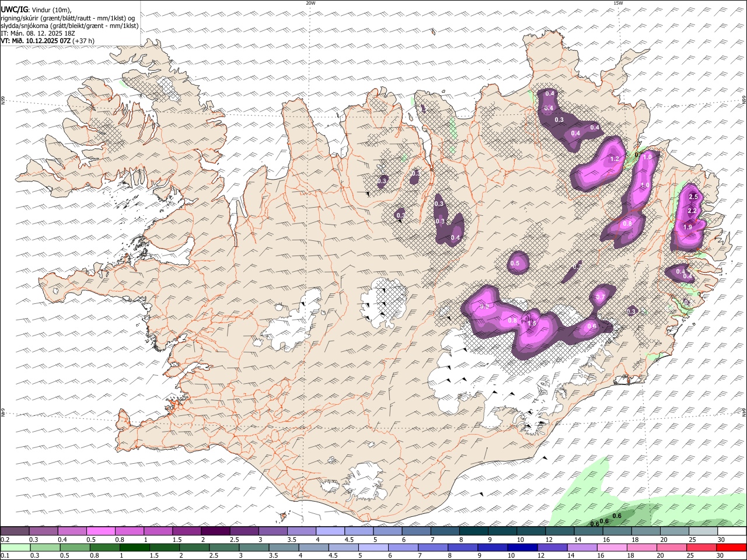The height and width of the screenshot is (560, 747).
Task: Select the 0.2 dark mauve swatch in the purple scale
Action: [x=15, y=531]
